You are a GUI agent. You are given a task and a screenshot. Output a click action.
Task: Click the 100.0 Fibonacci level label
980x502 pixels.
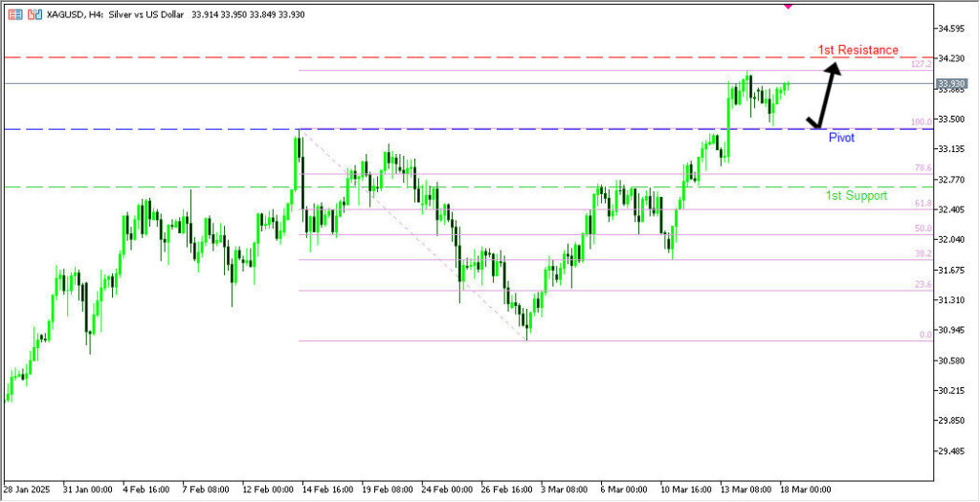[x=921, y=122]
